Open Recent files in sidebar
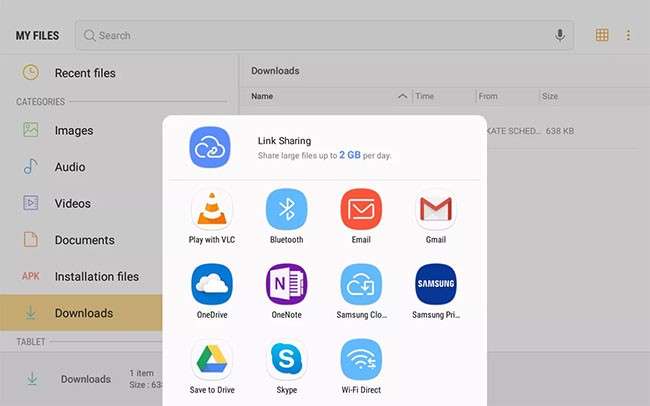 (84, 73)
